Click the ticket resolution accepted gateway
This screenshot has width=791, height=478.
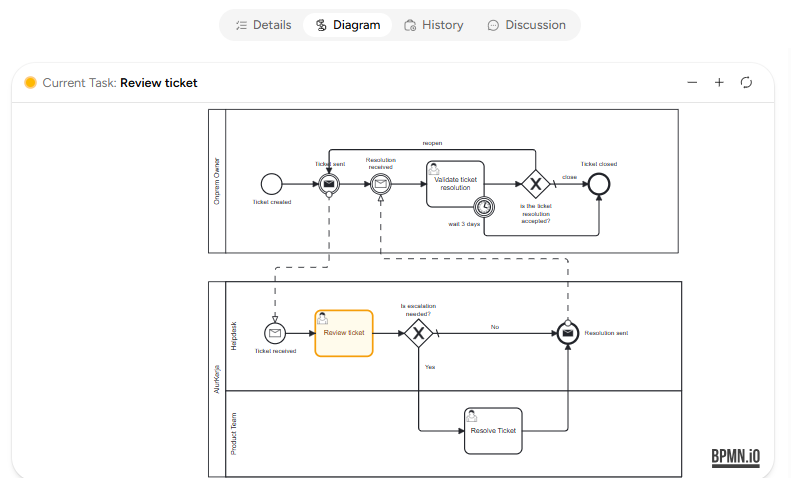click(x=535, y=184)
